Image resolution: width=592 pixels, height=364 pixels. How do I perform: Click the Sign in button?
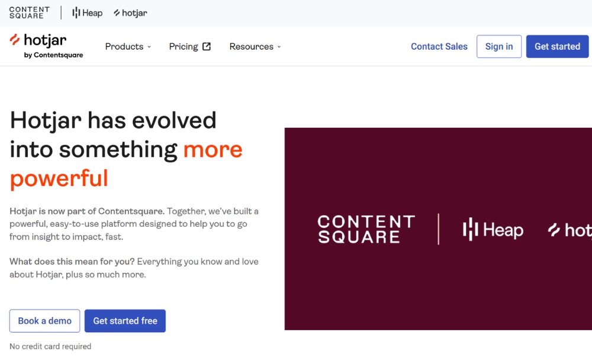(498, 46)
